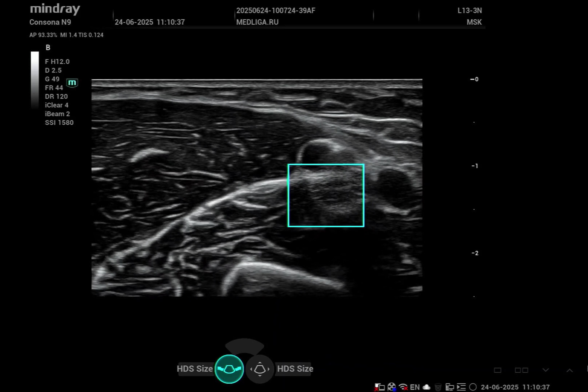Click the network computers icon
Image resolution: width=588 pixels, height=392 pixels.
(450, 387)
